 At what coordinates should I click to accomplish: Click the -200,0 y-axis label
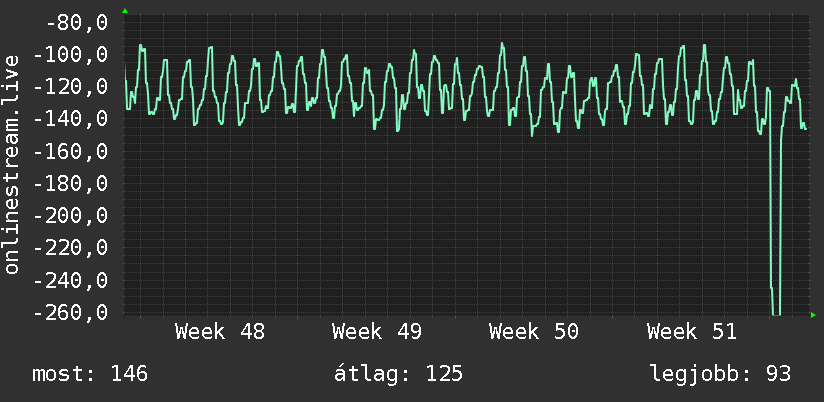71,215
